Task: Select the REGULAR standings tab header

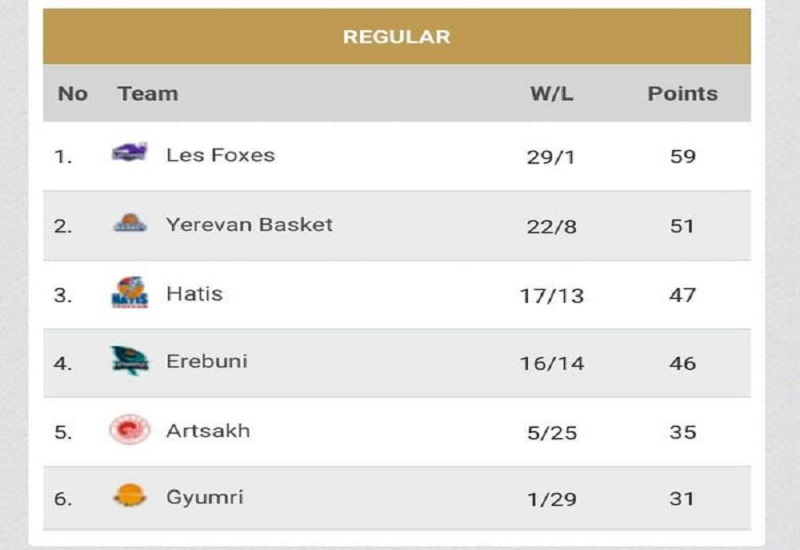Action: coord(397,37)
